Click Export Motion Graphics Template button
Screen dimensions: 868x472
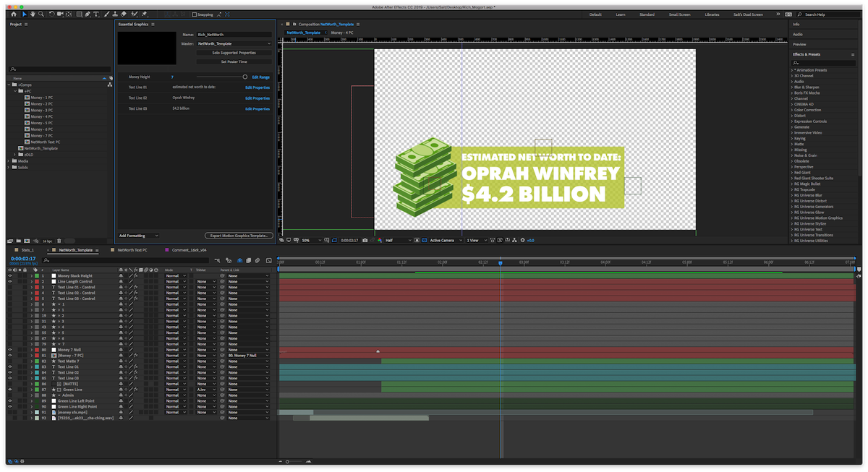(x=238, y=236)
